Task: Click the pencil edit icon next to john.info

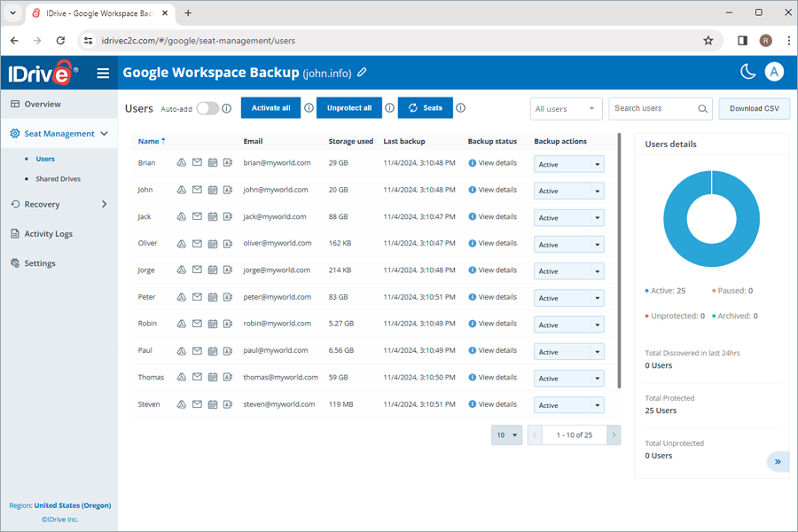Action: 362,73
